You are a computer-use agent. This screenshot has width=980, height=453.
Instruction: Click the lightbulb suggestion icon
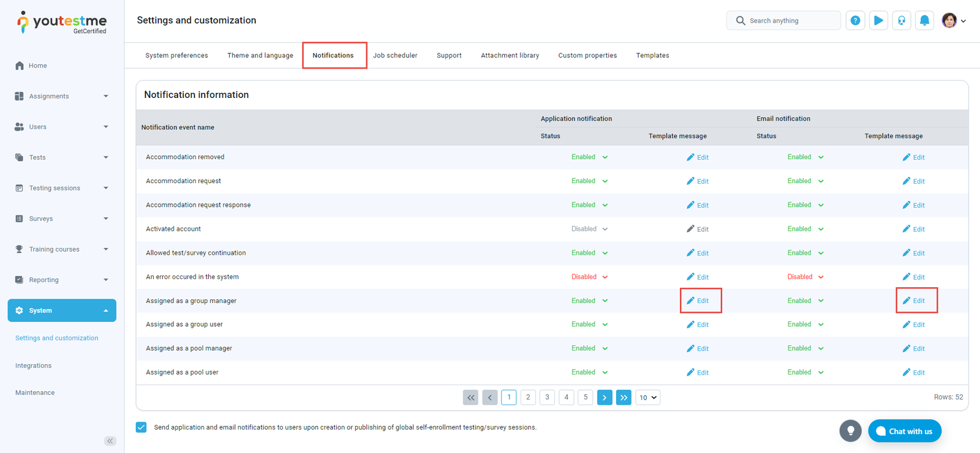click(850, 431)
